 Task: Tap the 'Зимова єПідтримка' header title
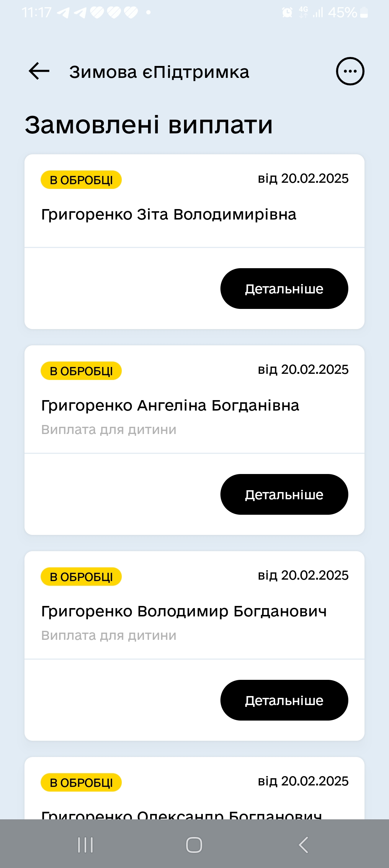pyautogui.click(x=159, y=72)
